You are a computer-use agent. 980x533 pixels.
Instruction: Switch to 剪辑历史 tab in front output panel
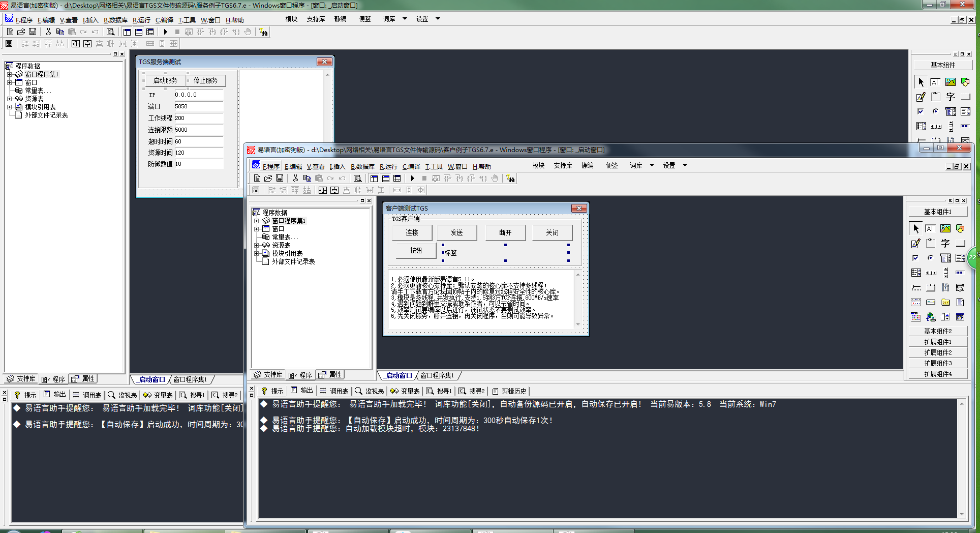point(510,391)
